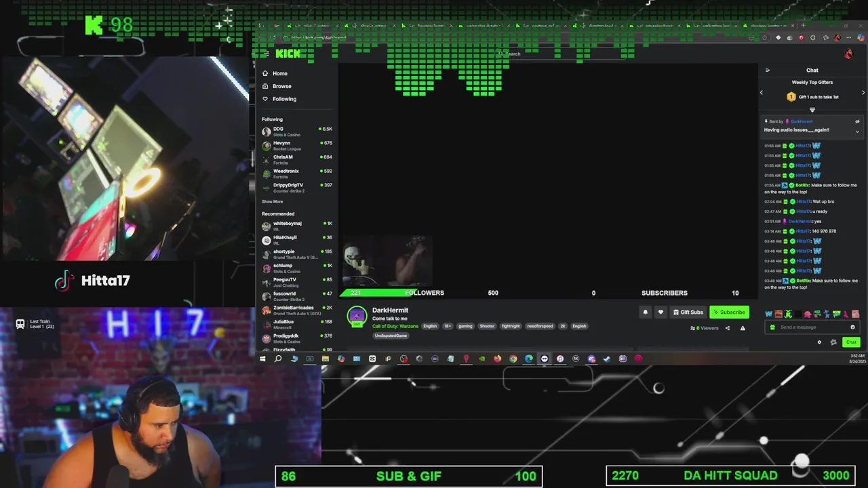Open chat settings gear

point(819,342)
